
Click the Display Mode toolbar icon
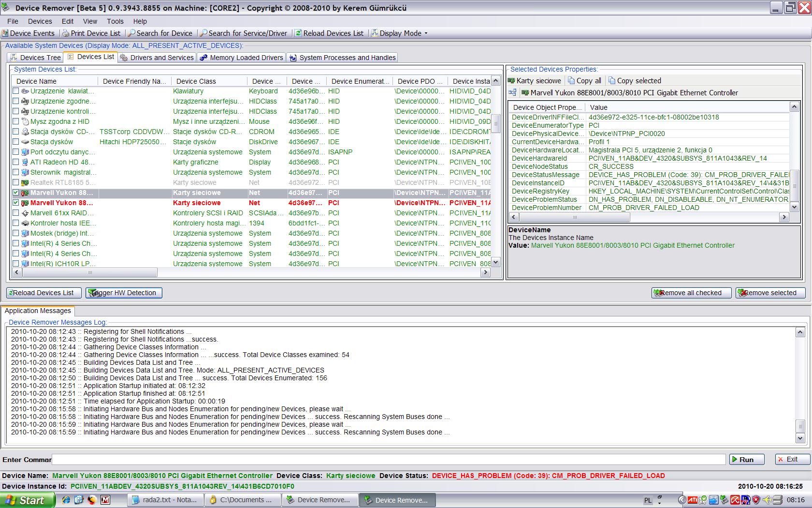pyautogui.click(x=375, y=33)
